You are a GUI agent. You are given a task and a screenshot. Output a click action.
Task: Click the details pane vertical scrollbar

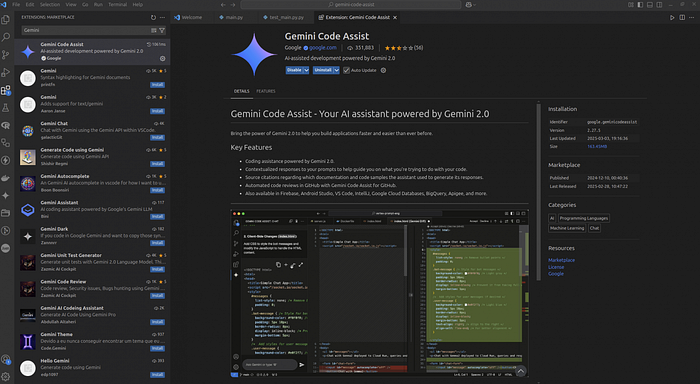(x=538, y=192)
